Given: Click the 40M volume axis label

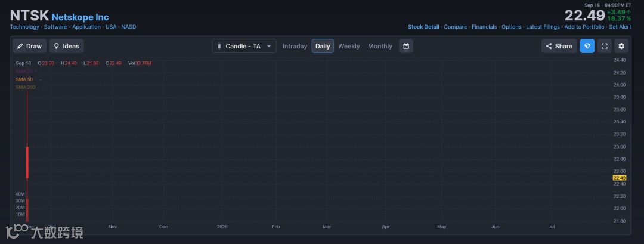Looking at the screenshot, I should coord(20,194).
